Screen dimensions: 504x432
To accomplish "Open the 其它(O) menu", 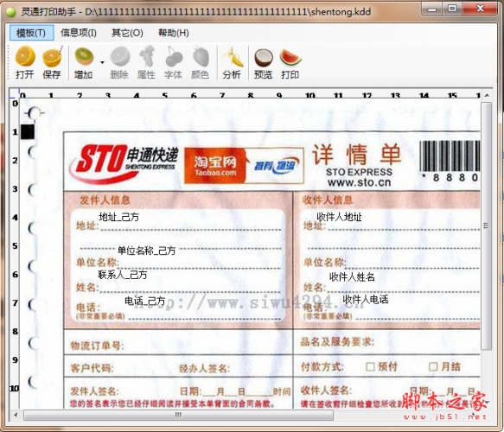I will point(127,33).
